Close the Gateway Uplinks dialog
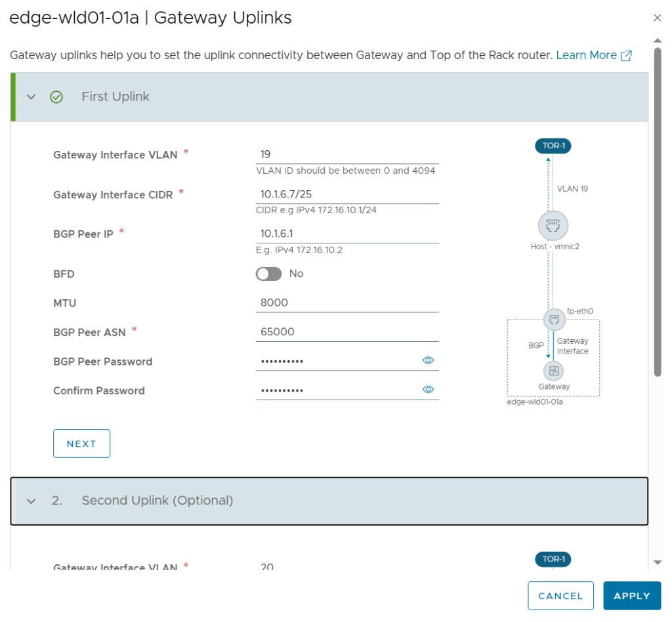Image resolution: width=672 pixels, height=622 pixels. click(657, 18)
